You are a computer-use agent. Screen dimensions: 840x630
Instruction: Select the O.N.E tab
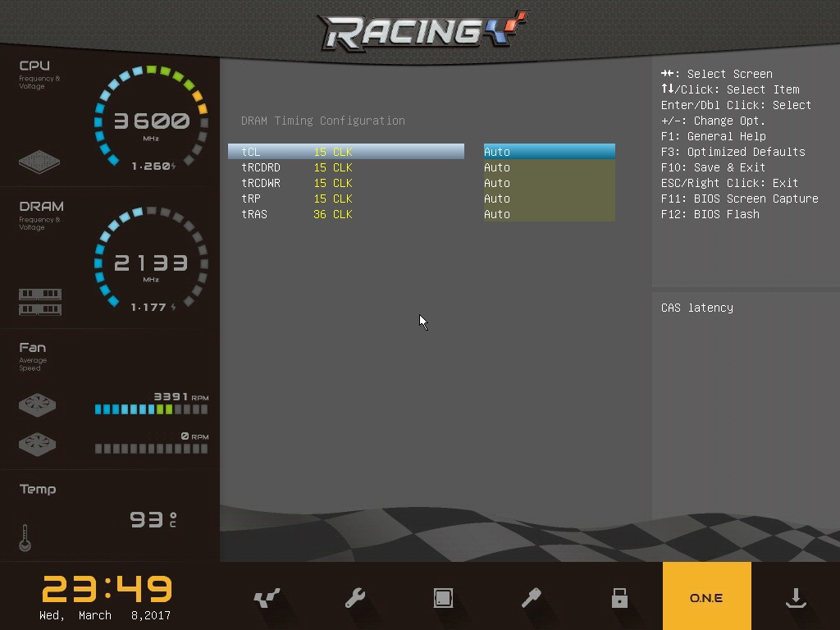coord(706,596)
